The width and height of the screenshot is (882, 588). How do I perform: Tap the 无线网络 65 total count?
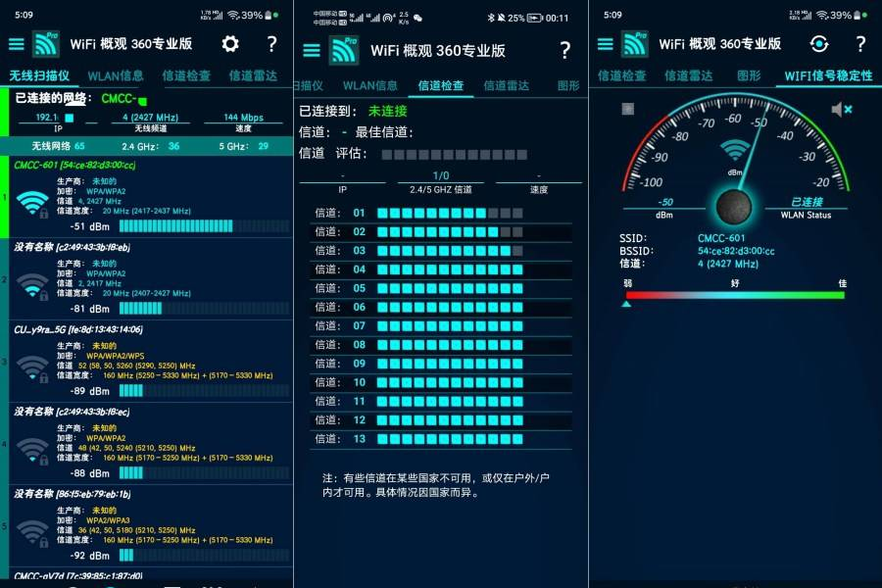tap(57, 145)
